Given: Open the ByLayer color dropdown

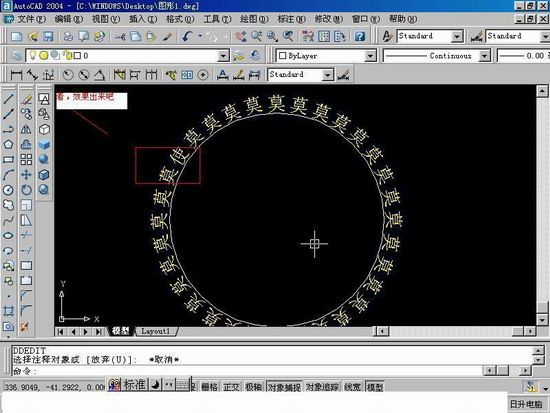Looking at the screenshot, I should tap(370, 56).
